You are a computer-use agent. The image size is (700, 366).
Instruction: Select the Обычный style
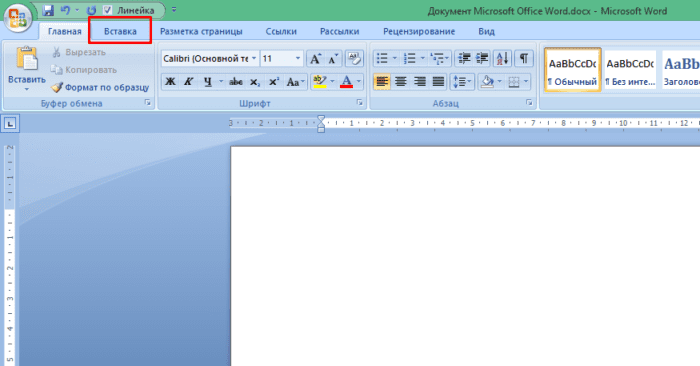[x=573, y=70]
